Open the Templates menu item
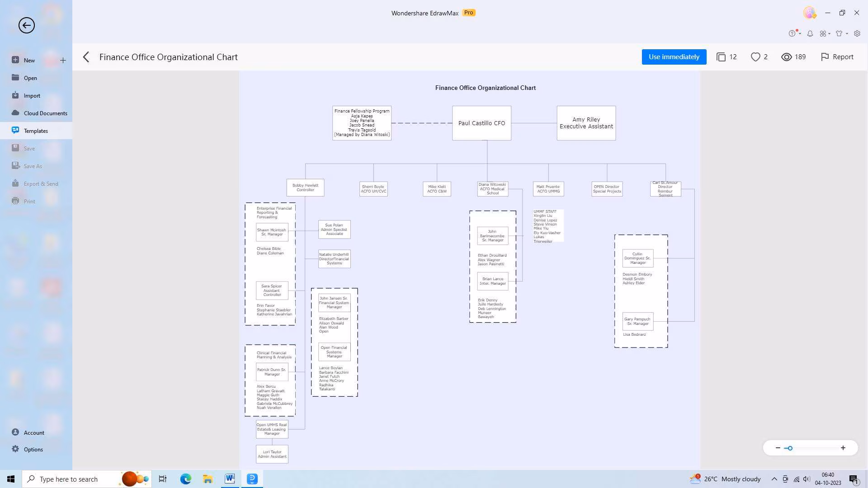Image resolution: width=868 pixels, height=488 pixels. [x=36, y=131]
